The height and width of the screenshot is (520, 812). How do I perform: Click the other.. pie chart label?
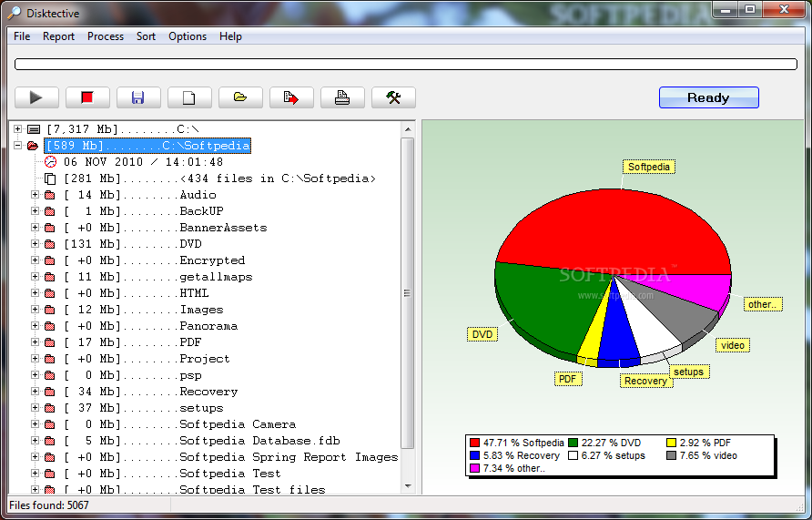763,304
